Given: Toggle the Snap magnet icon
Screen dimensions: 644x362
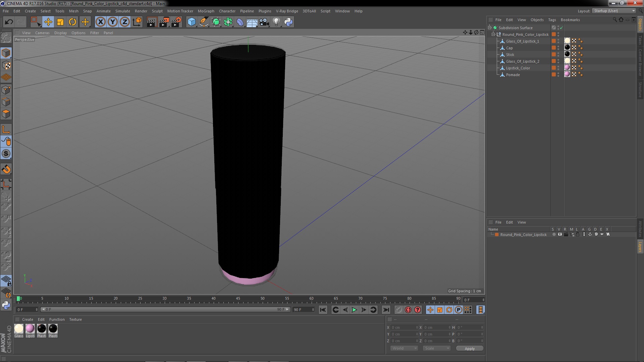Looking at the screenshot, I should 6,169.
